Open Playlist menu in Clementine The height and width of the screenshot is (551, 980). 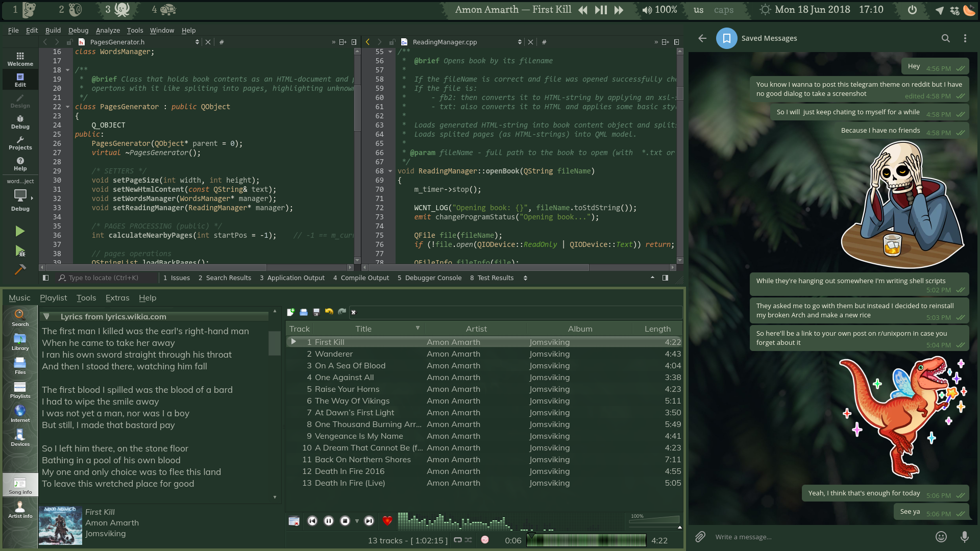pos(53,298)
